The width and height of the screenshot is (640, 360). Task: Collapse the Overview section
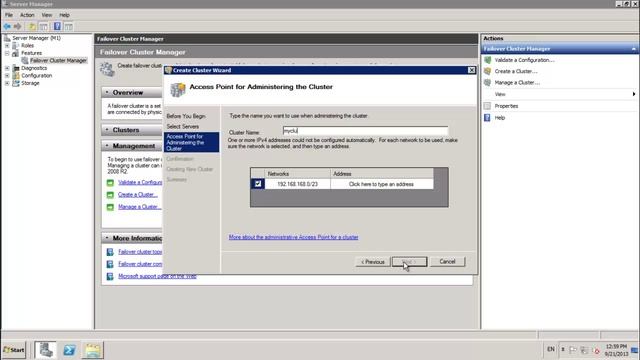point(107,92)
